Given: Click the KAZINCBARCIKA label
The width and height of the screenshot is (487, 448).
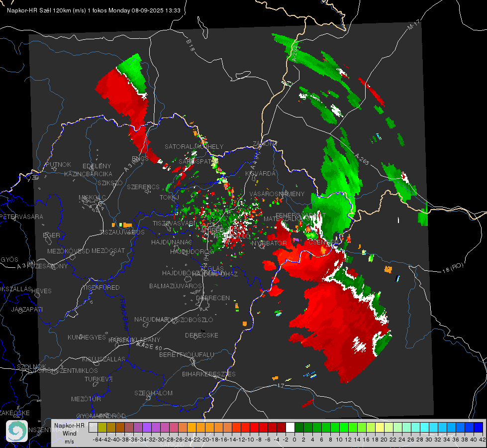Looking at the screenshot, I should tap(88, 174).
